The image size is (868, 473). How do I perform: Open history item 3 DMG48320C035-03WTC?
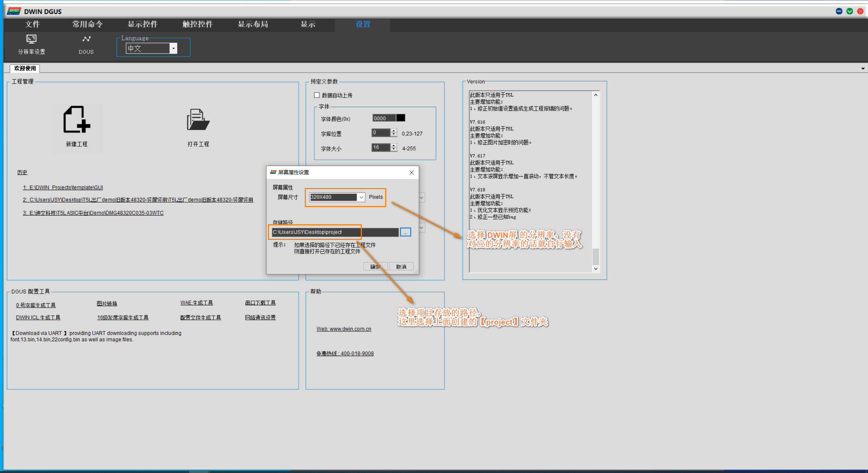click(93, 213)
